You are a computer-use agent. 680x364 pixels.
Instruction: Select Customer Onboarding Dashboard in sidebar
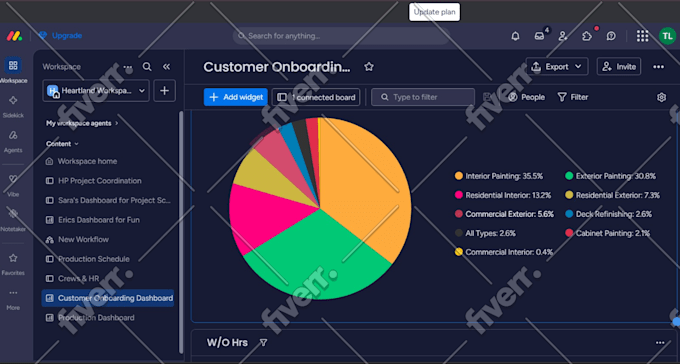(108, 298)
